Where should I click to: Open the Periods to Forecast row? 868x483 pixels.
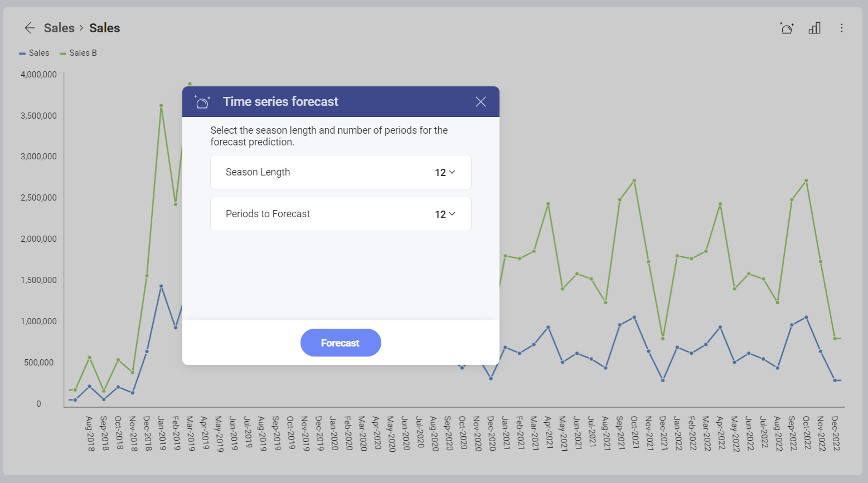tap(341, 214)
